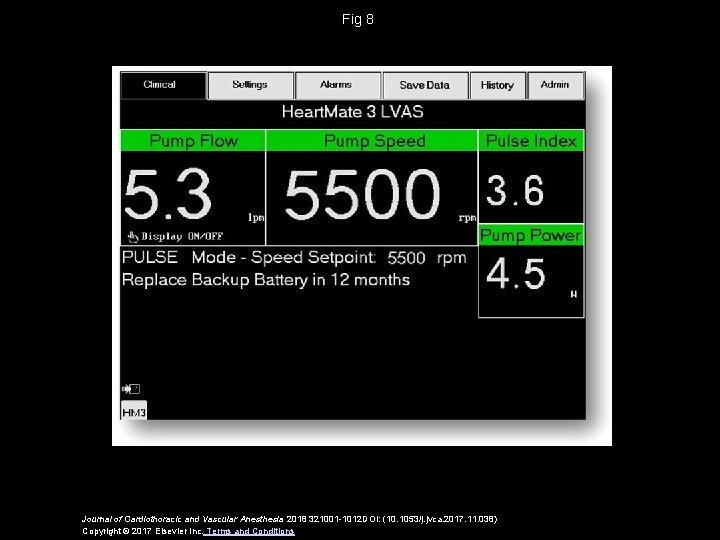Open the Clinical tab

pyautogui.click(x=163, y=85)
